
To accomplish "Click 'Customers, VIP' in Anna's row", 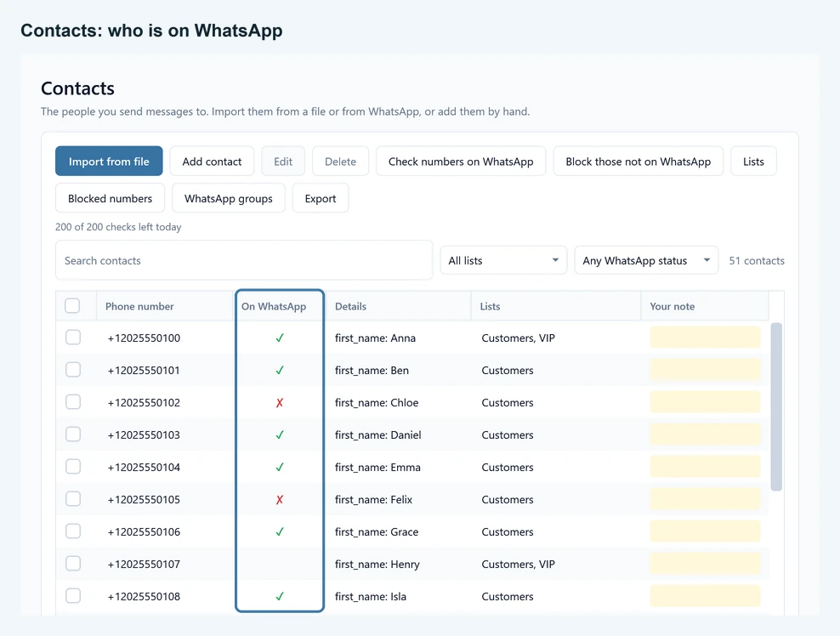I will [x=518, y=338].
